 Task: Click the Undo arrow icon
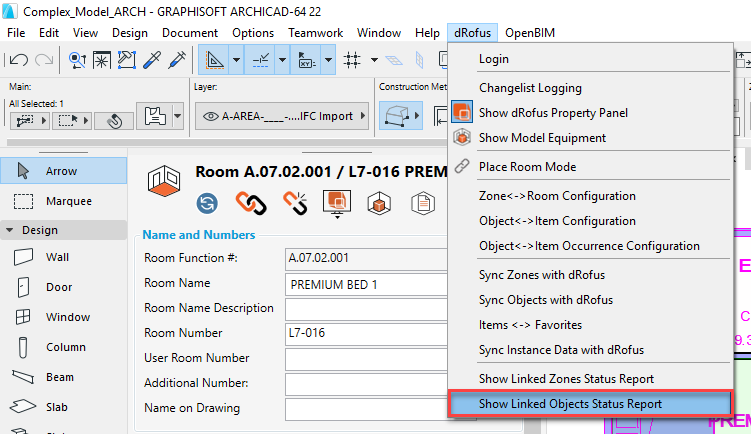[x=18, y=60]
